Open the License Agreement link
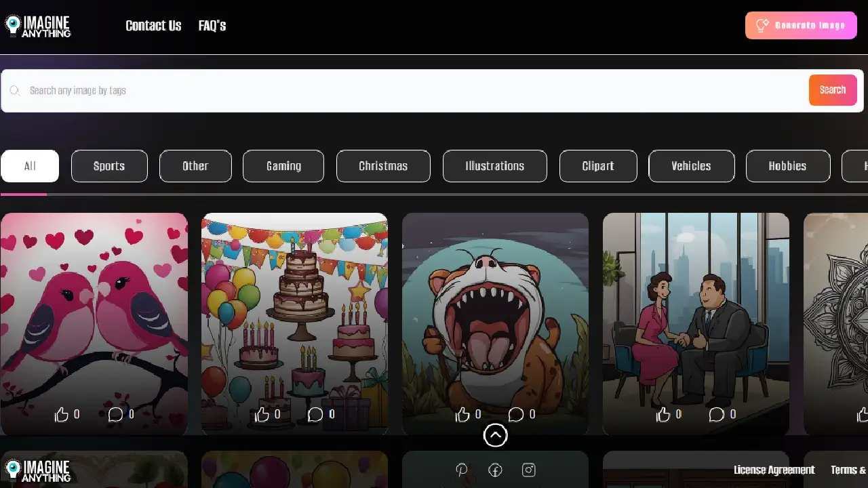The image size is (868, 488). coord(774,470)
